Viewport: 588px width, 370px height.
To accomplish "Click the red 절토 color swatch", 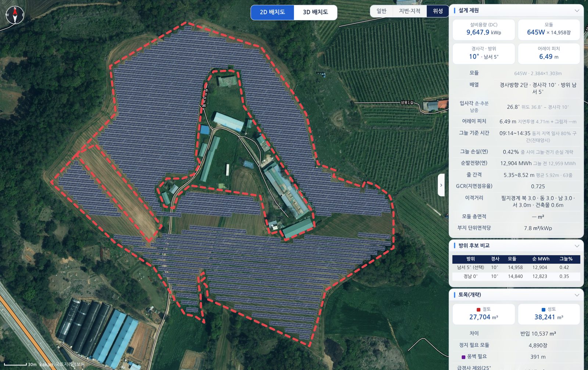I will pos(478,309).
